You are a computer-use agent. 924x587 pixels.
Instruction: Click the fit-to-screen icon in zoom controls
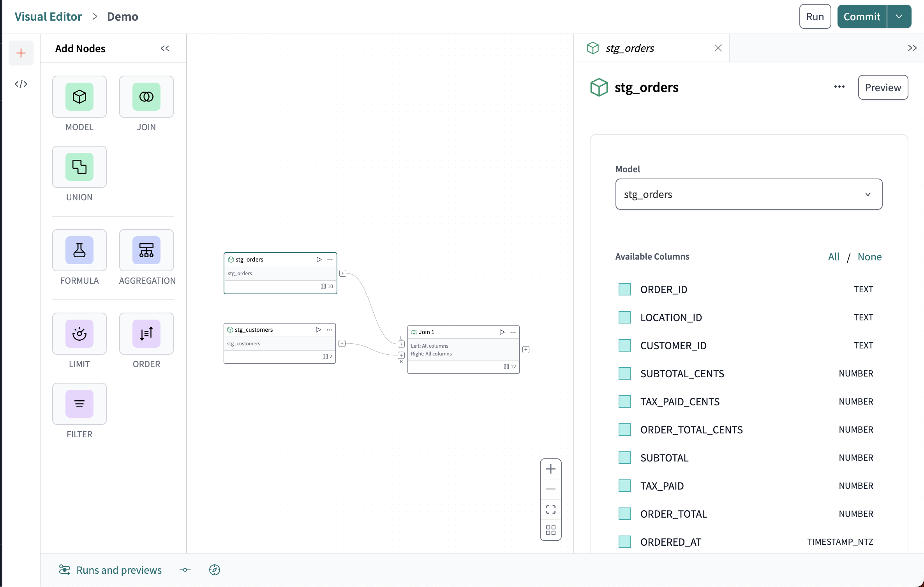(550, 509)
